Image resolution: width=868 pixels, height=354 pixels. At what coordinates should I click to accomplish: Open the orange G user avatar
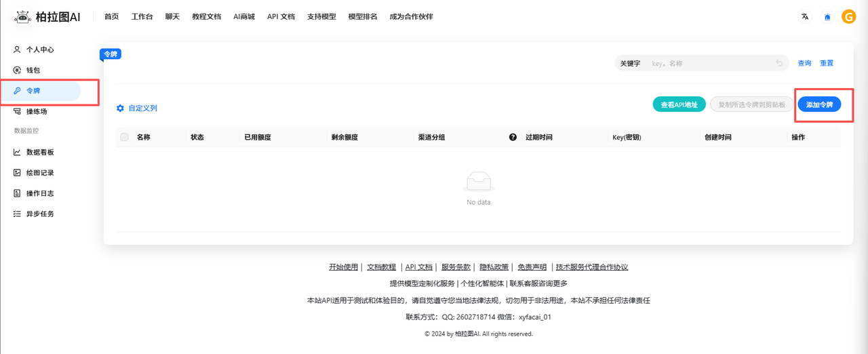[848, 17]
